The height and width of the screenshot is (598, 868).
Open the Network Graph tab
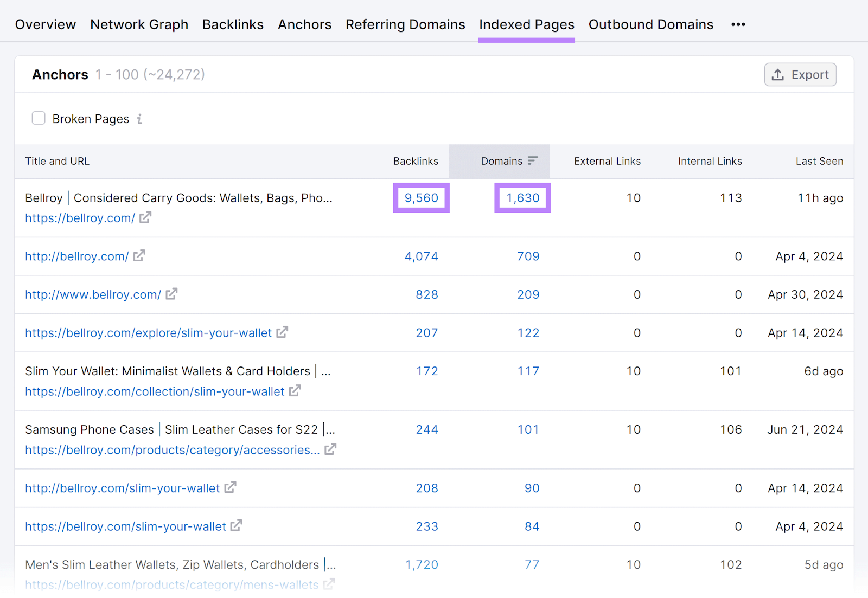coord(139,24)
